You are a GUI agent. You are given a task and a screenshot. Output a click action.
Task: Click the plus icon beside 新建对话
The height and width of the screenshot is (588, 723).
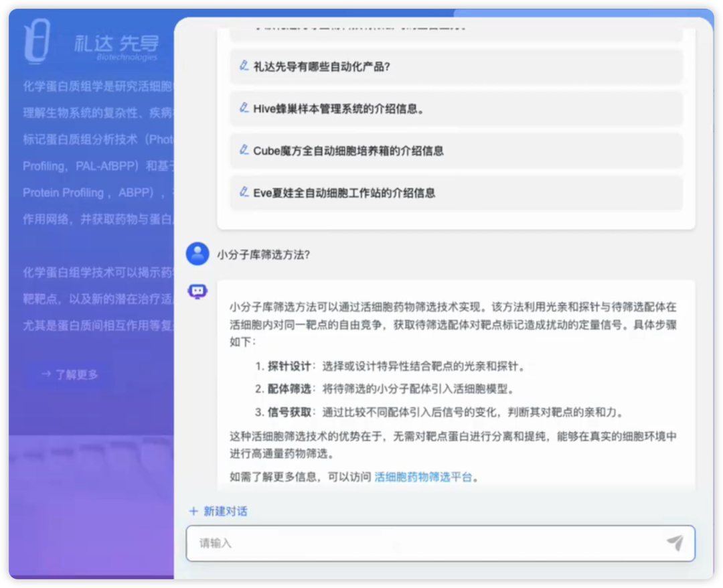tap(193, 511)
